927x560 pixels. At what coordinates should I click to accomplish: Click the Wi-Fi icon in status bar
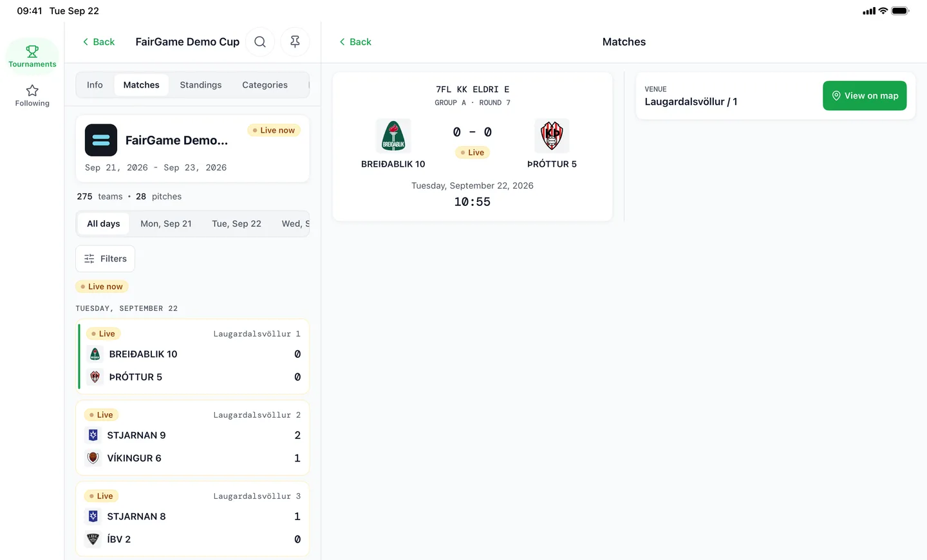tap(883, 11)
